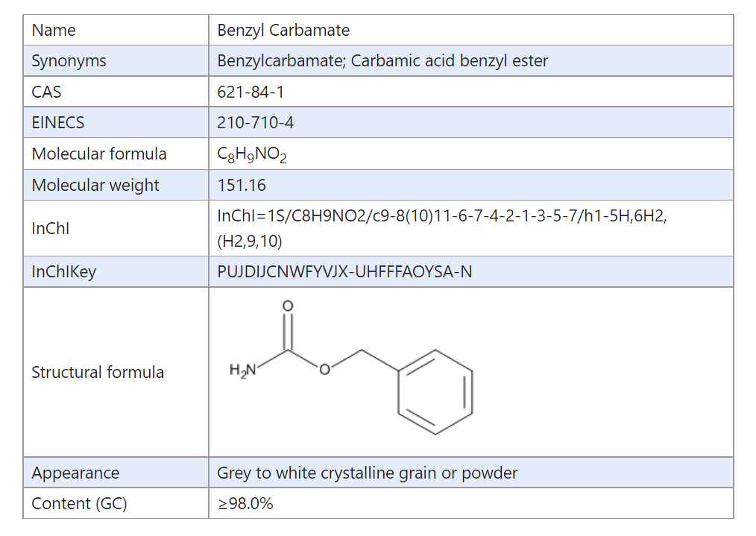756x536 pixels.
Task: Click the Structural formula row label
Action: click(98, 372)
